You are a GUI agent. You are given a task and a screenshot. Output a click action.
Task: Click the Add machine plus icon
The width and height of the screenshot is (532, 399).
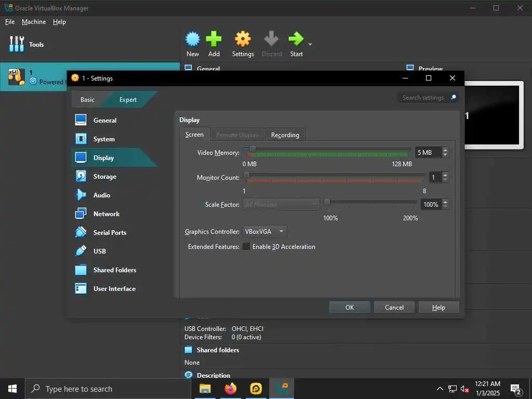point(214,39)
